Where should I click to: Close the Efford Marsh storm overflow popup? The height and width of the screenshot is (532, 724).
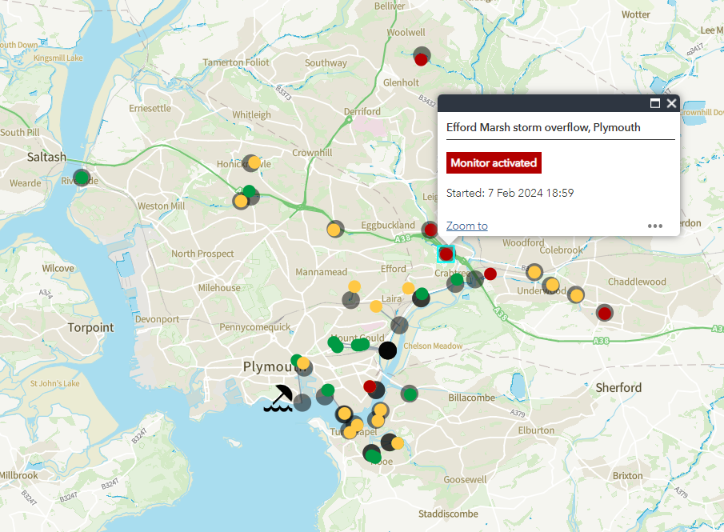[x=671, y=103]
